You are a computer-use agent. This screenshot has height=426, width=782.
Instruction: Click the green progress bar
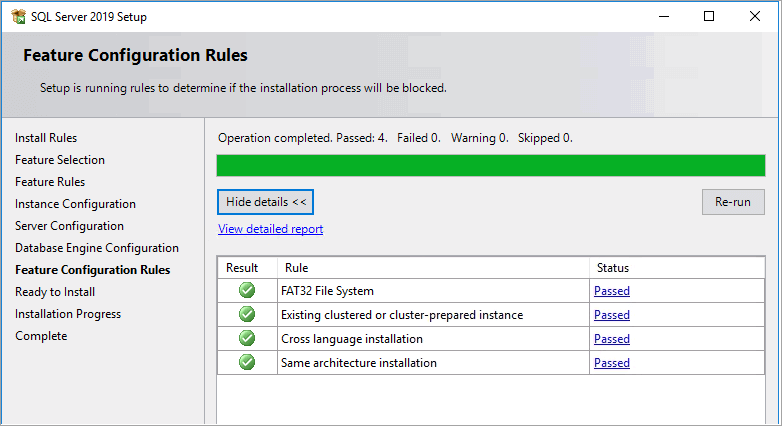491,166
